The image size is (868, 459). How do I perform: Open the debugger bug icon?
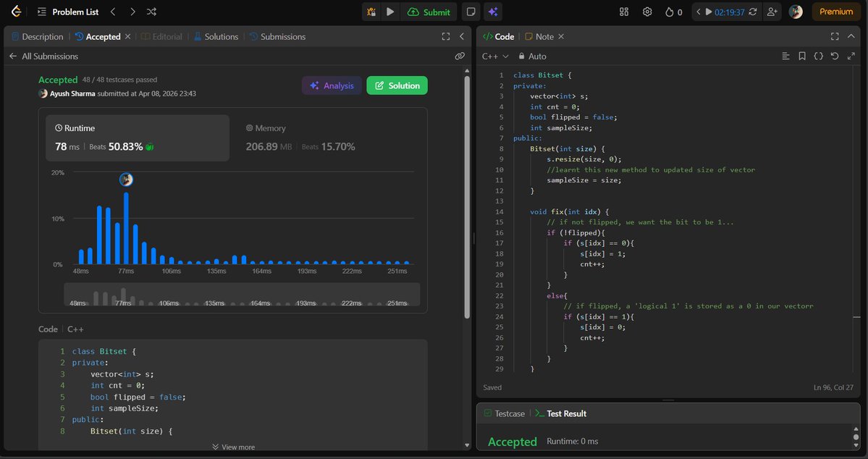pyautogui.click(x=371, y=12)
